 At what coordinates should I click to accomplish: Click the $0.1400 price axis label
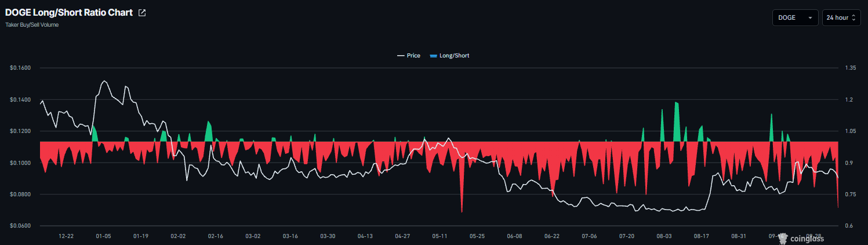tap(20, 100)
